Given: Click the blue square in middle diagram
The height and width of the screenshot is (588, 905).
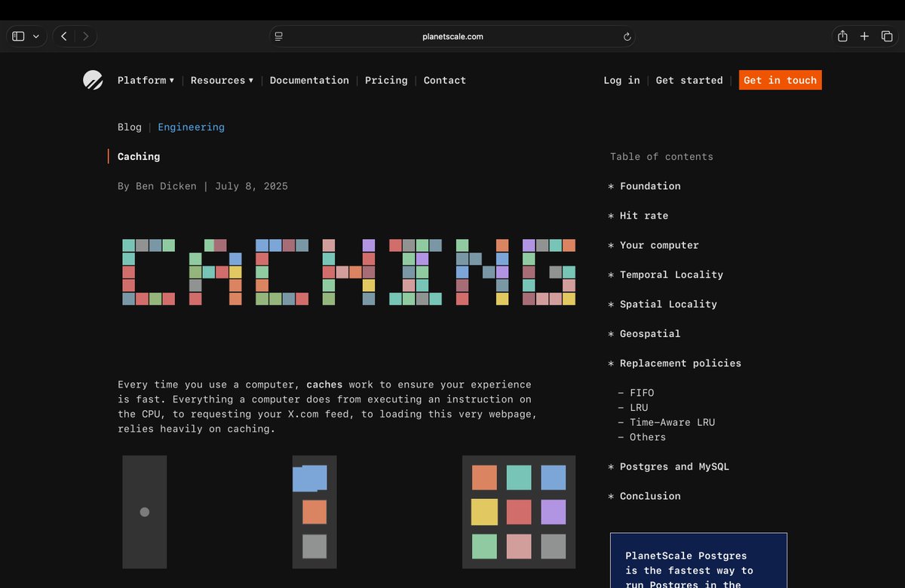Looking at the screenshot, I should tap(310, 478).
